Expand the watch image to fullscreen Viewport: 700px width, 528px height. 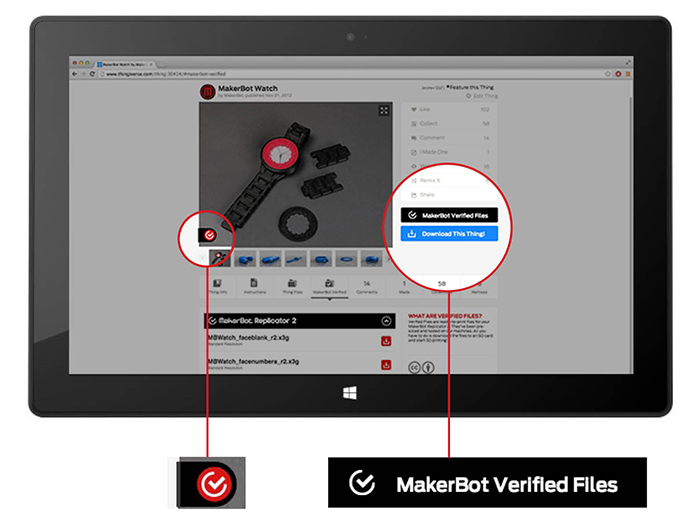point(384,110)
